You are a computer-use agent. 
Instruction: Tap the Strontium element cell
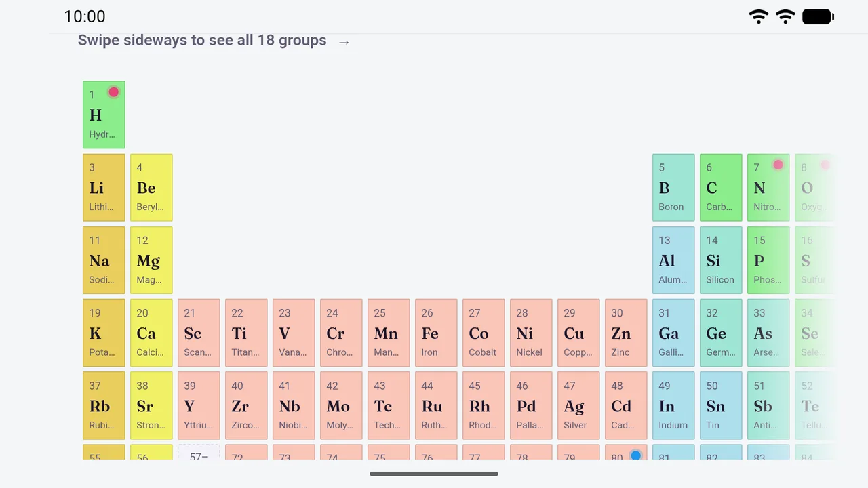coord(151,405)
